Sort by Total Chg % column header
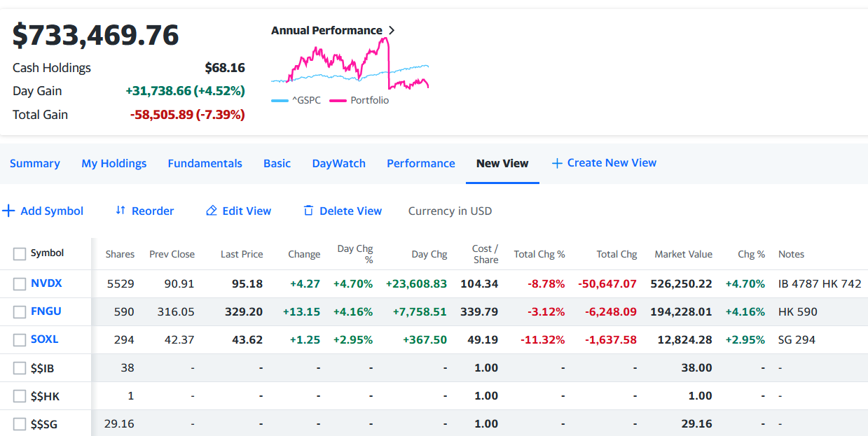868x436 pixels. point(539,254)
